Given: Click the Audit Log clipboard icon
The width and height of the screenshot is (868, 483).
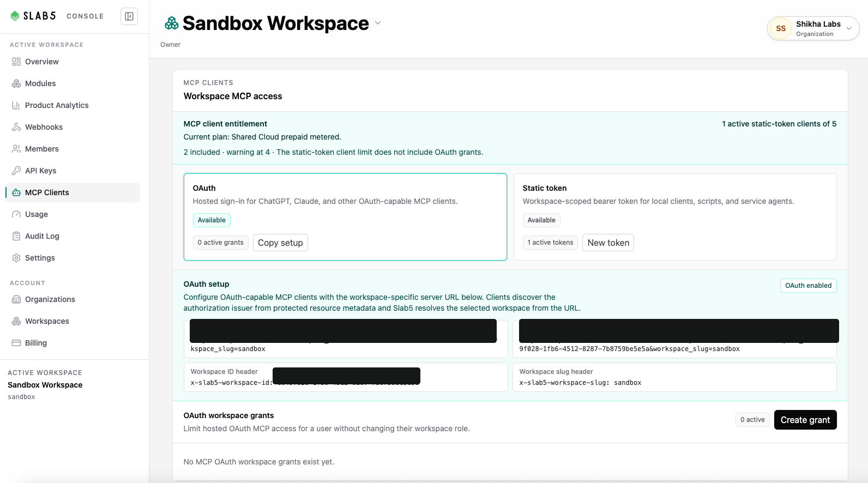Looking at the screenshot, I should [x=16, y=236].
